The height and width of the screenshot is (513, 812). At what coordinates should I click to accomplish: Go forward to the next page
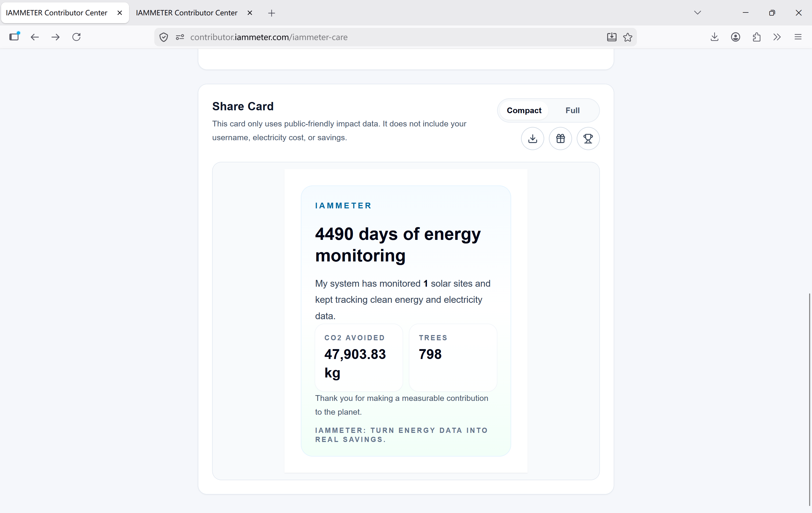pos(56,37)
